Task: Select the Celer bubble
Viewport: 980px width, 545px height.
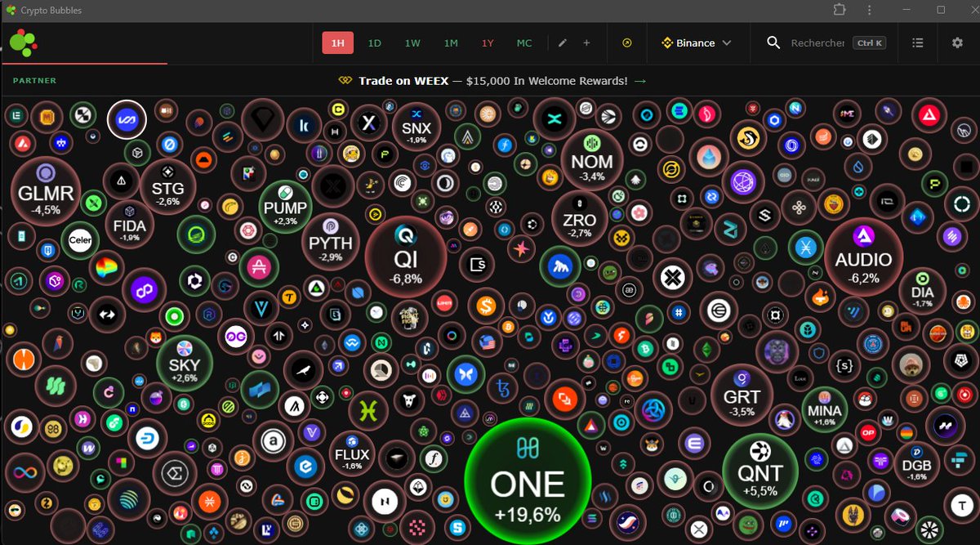Action: pos(79,241)
